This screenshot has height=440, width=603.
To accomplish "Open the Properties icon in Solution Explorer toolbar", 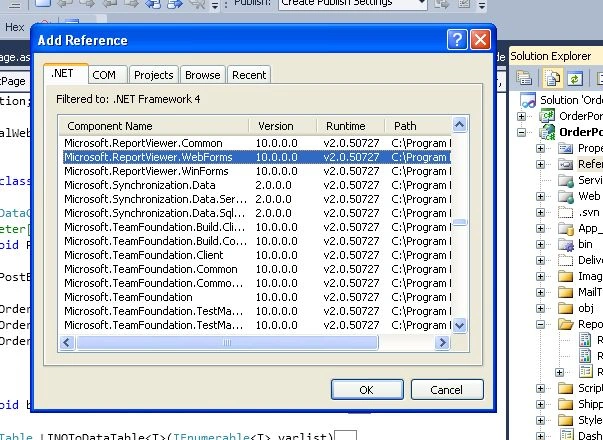I will pyautogui.click(x=524, y=78).
